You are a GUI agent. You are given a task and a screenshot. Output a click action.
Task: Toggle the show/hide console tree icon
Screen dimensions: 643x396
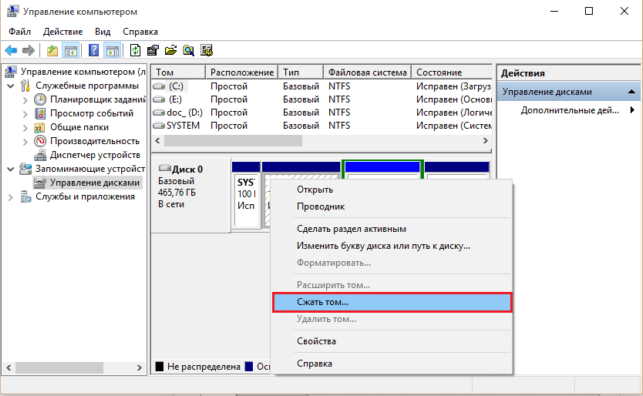coord(71,51)
